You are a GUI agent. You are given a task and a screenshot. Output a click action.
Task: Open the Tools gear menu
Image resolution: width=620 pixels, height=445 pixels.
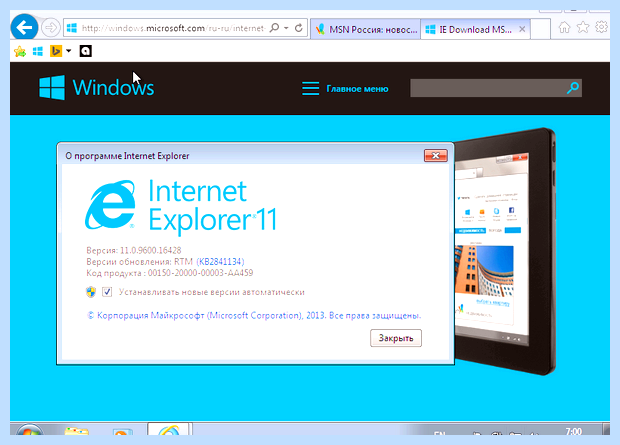coord(601,27)
